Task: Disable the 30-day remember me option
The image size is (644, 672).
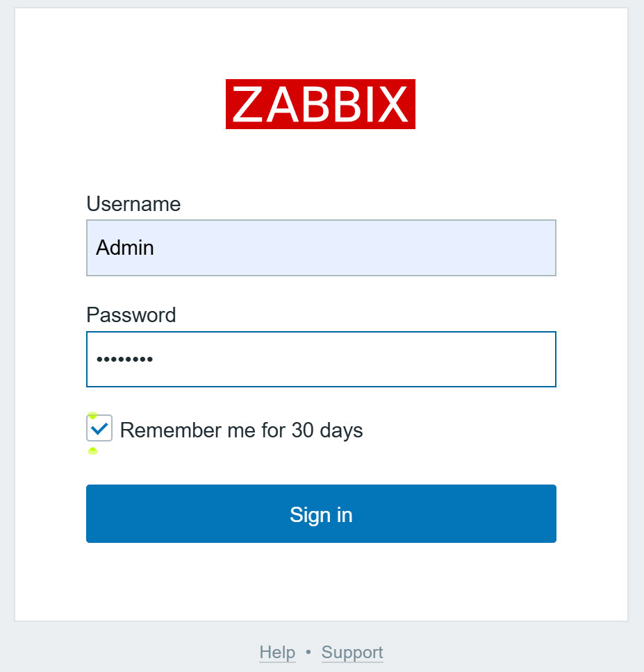Action: click(99, 428)
